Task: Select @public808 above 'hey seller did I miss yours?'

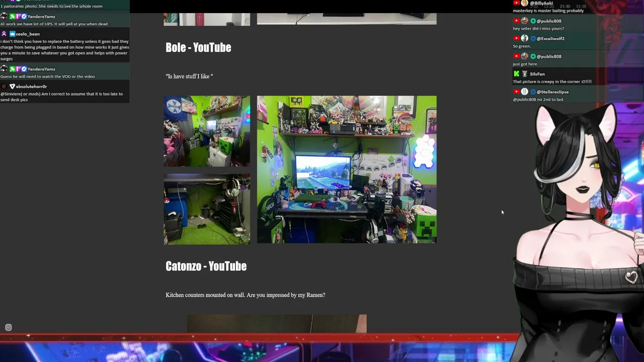Action: pos(549,21)
